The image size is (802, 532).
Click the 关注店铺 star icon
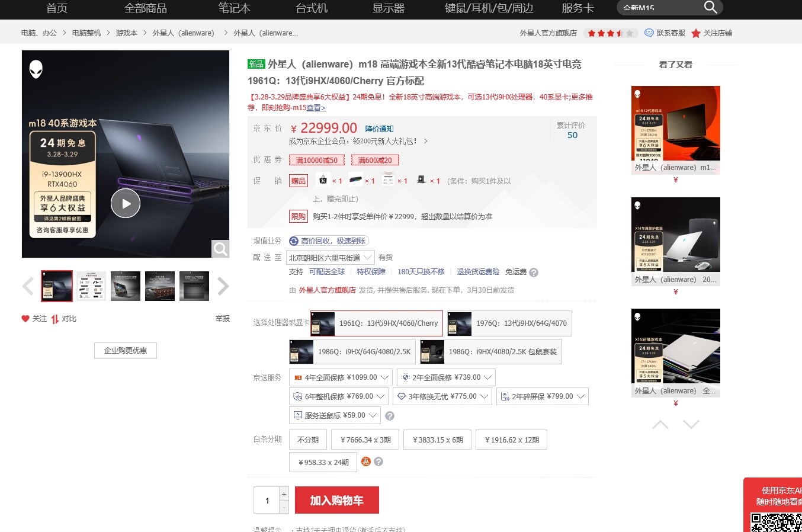696,33
